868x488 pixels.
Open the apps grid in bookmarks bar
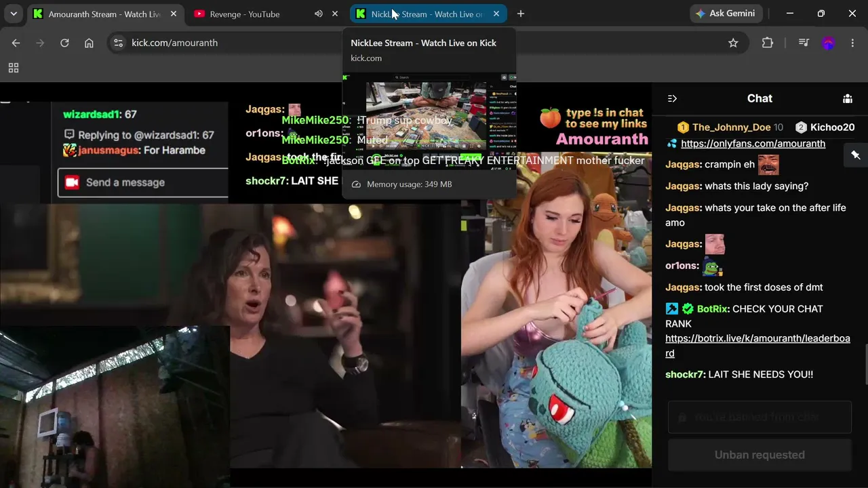tap(14, 68)
